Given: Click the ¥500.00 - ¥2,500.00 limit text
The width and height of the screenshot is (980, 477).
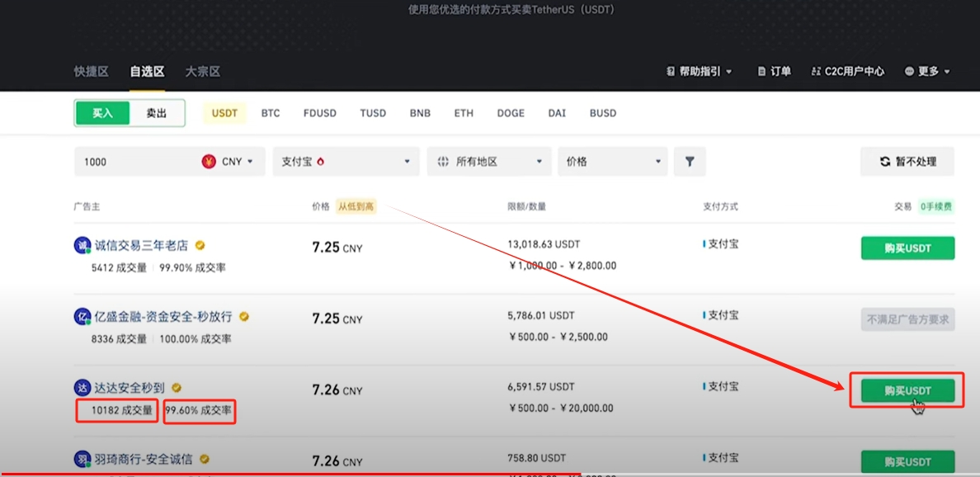Looking at the screenshot, I should 558,337.
